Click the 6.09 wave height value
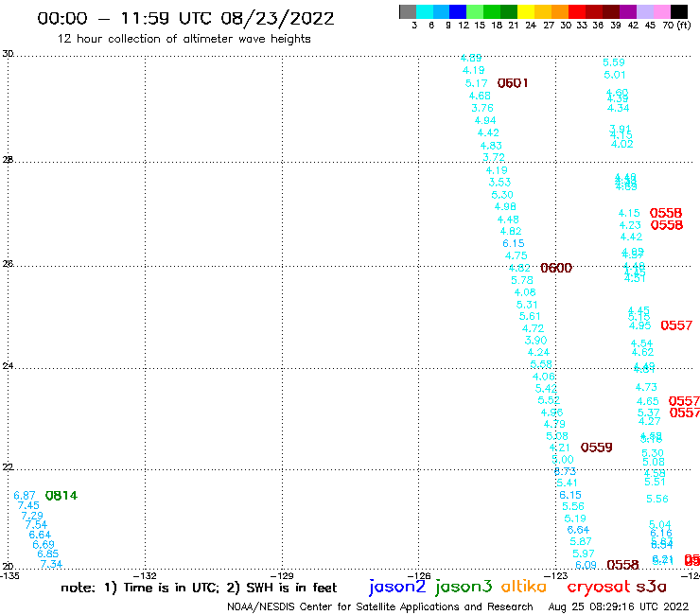This screenshot has width=700, height=615. (x=586, y=565)
